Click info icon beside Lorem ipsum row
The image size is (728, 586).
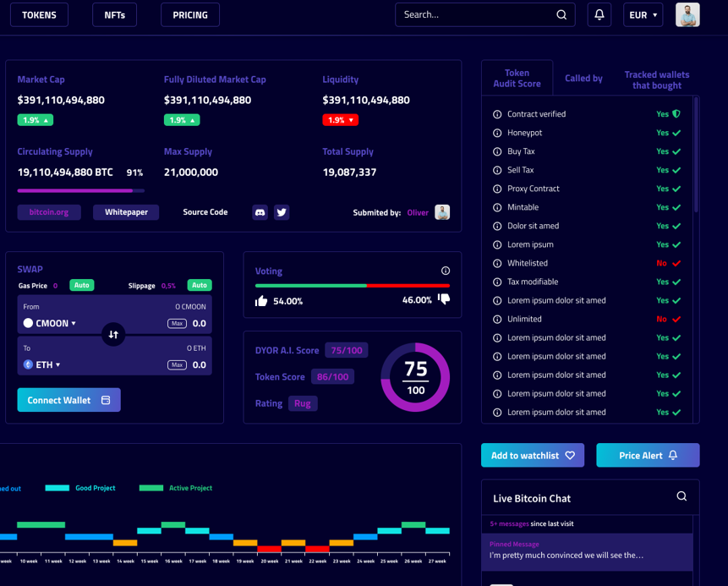[x=497, y=244]
